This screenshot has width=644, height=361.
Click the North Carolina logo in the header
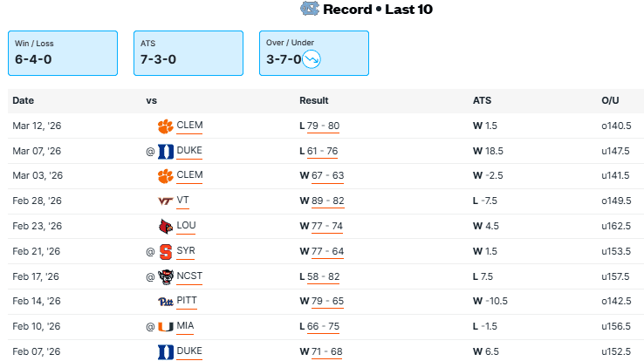tap(310, 10)
